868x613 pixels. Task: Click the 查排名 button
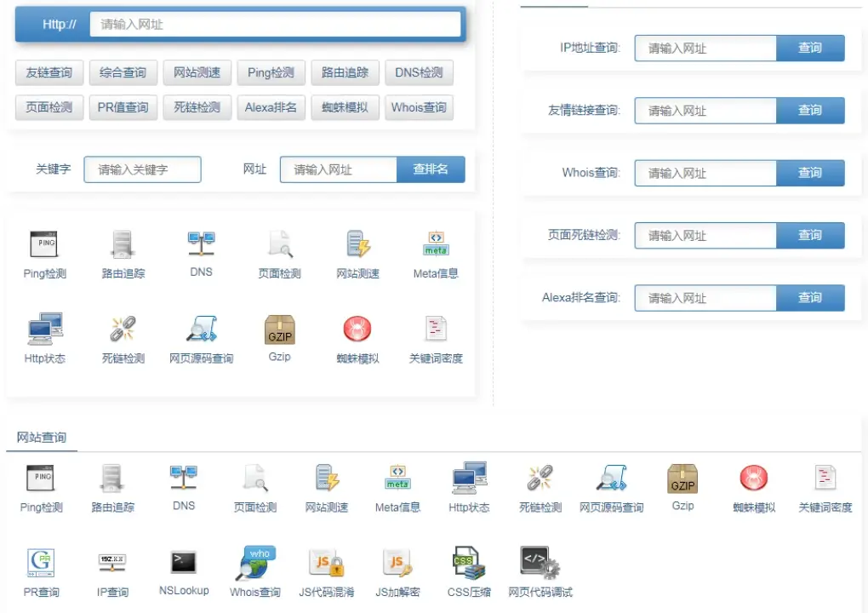[x=431, y=169]
